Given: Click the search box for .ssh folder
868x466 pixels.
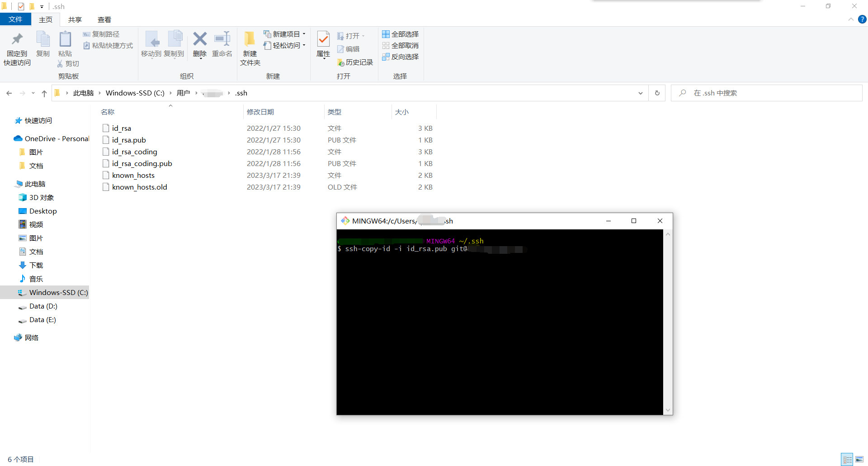Looking at the screenshot, I should click(x=769, y=93).
